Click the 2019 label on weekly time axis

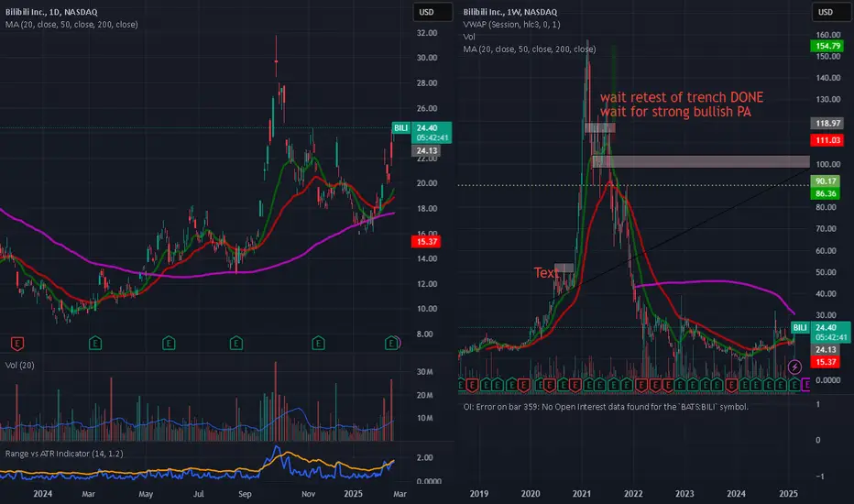pos(478,494)
